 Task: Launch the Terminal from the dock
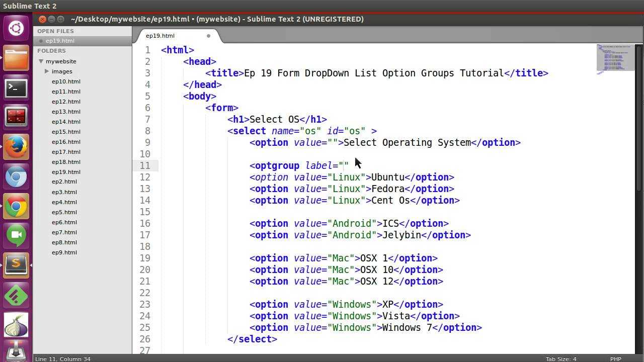16,88
